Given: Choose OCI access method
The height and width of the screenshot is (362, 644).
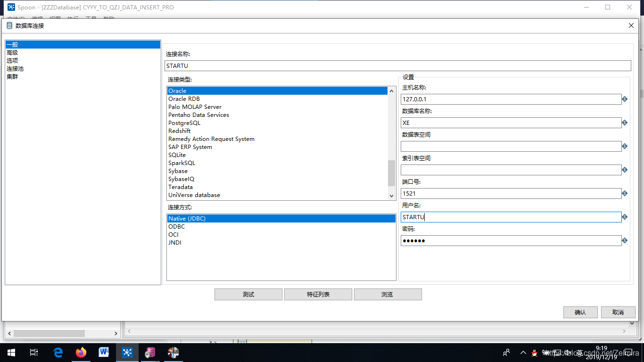Looking at the screenshot, I should coord(281,235).
